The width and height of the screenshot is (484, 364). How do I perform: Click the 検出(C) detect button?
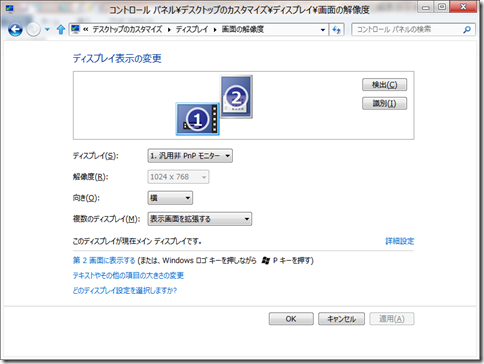tap(384, 85)
